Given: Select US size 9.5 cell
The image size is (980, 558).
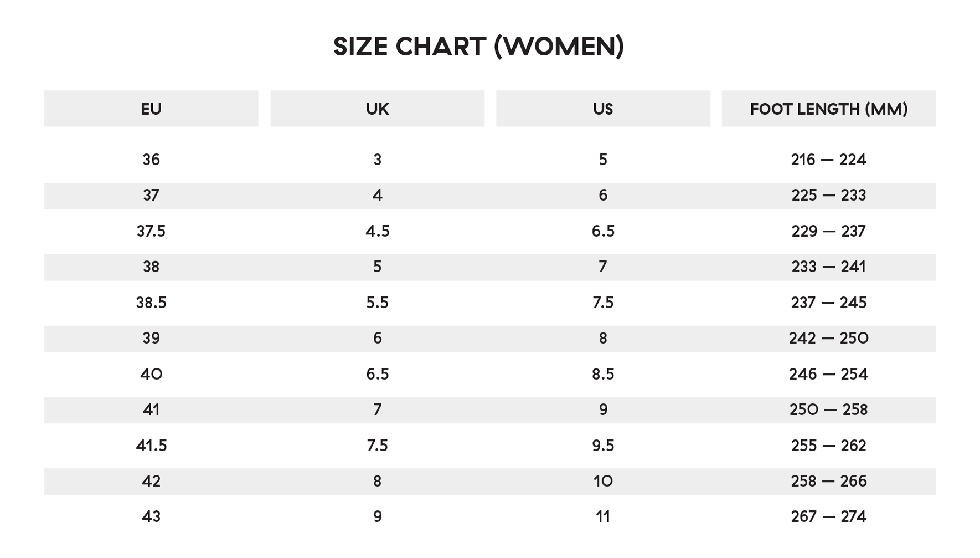Looking at the screenshot, I should coord(603,446).
